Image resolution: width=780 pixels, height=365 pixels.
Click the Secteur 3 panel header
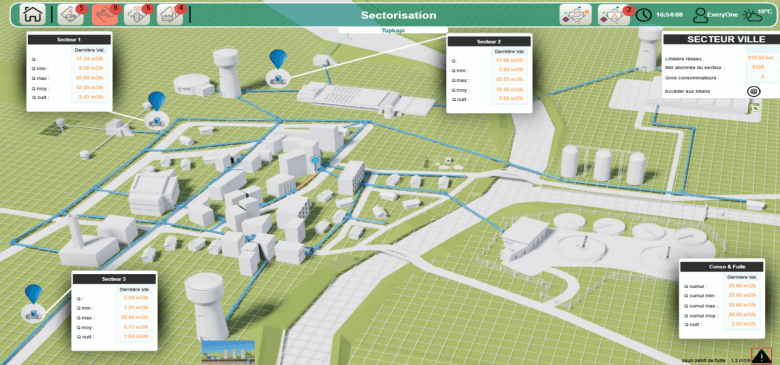pos(114,279)
